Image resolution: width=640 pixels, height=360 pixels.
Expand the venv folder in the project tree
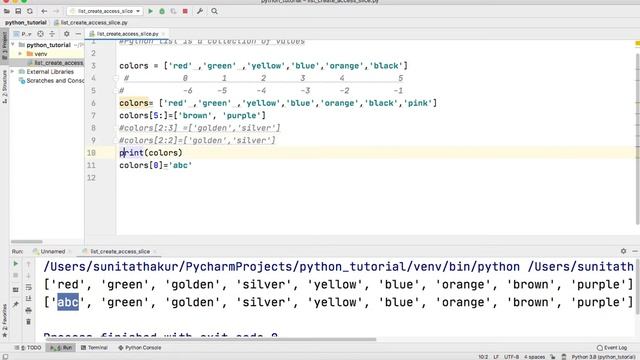pyautogui.click(x=20, y=54)
